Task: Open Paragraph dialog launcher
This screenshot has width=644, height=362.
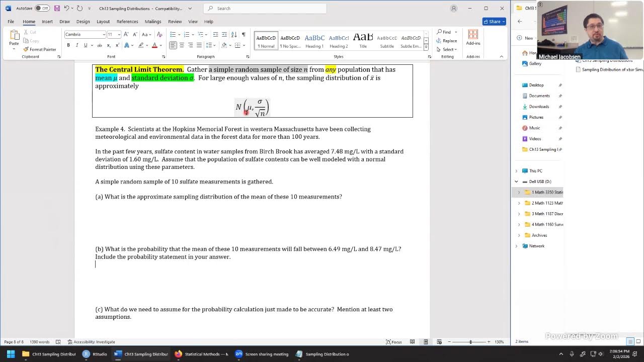Action: point(248,57)
